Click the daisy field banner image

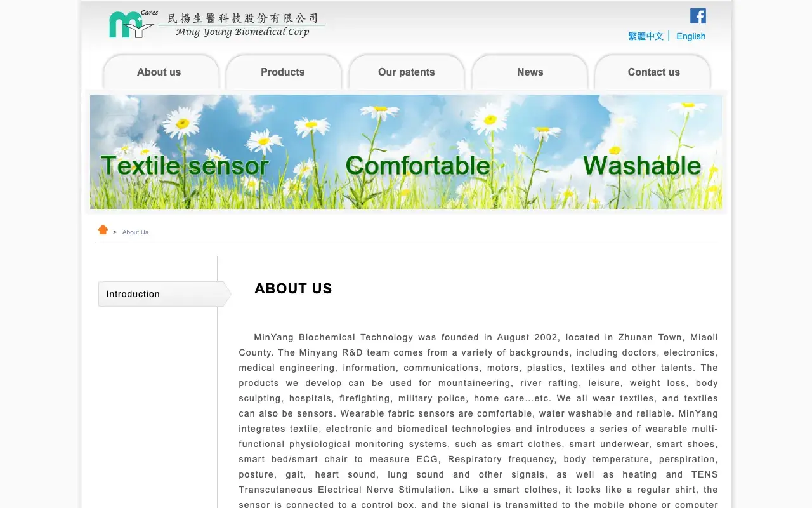(x=406, y=152)
